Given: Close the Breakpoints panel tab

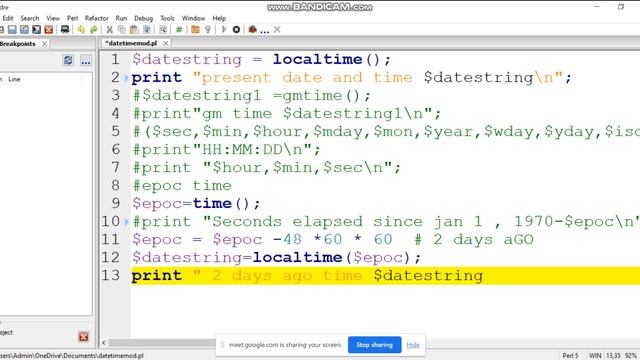Looking at the screenshot, I should click(44, 44).
